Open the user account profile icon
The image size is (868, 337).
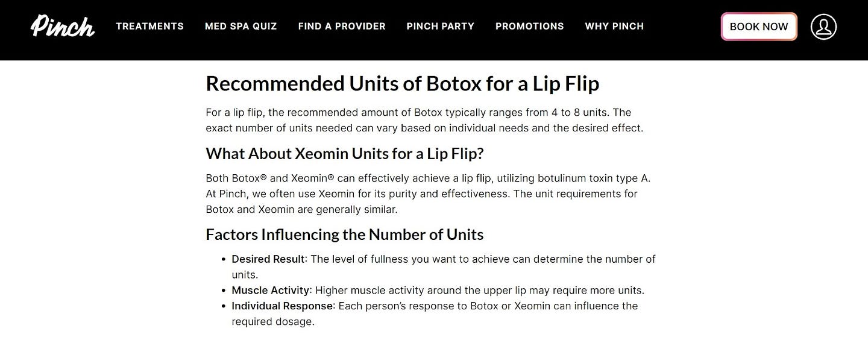823,27
